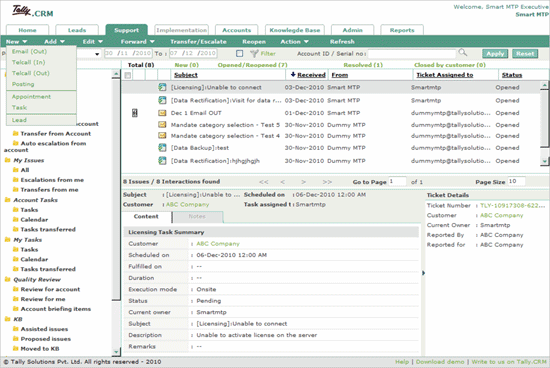
Task: Choose Telcall (In) from New menu
Action: pos(28,62)
